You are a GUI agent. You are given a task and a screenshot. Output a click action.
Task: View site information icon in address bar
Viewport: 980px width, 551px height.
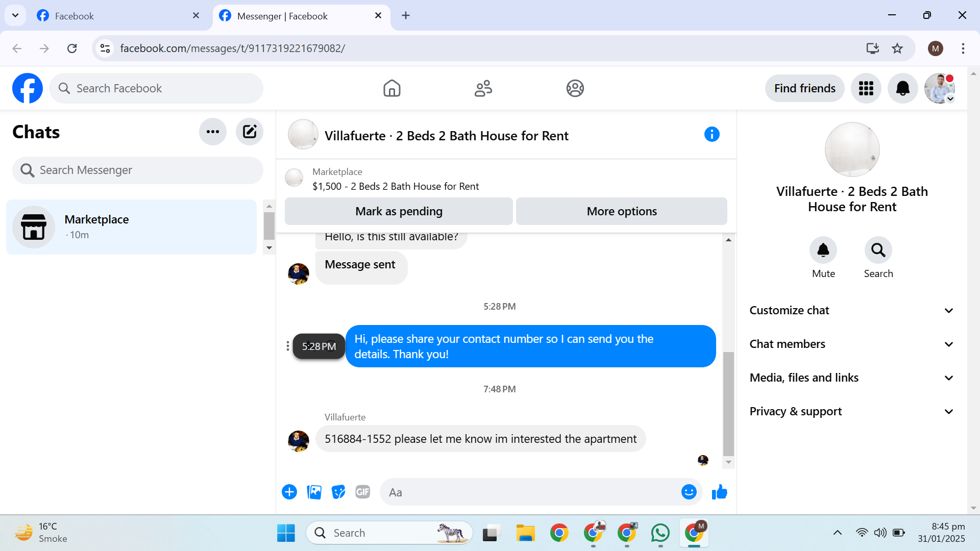[105, 48]
